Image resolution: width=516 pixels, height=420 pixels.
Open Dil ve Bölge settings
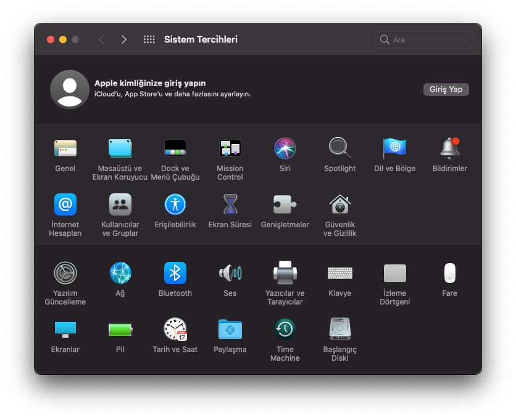coord(394,148)
